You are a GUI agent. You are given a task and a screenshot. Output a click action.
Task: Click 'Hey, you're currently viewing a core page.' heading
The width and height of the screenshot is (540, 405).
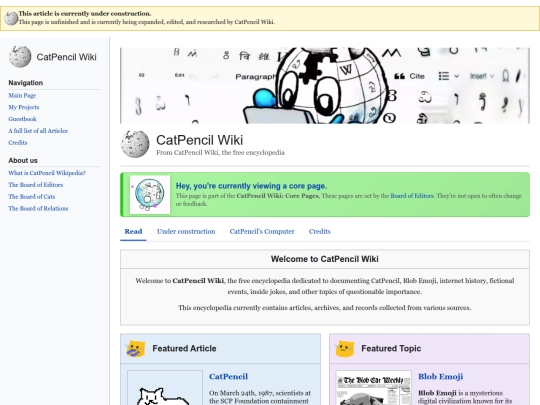251,186
